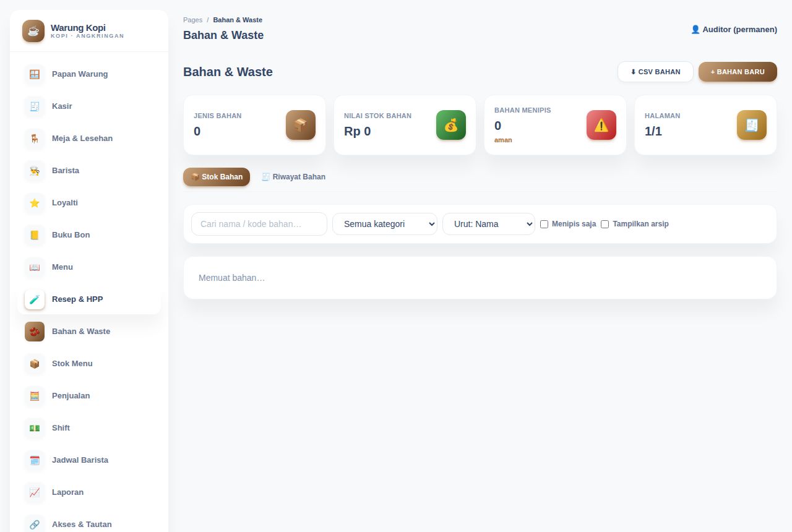This screenshot has width=792, height=532.
Task: Download the CSV Bahan export
Action: tap(655, 72)
